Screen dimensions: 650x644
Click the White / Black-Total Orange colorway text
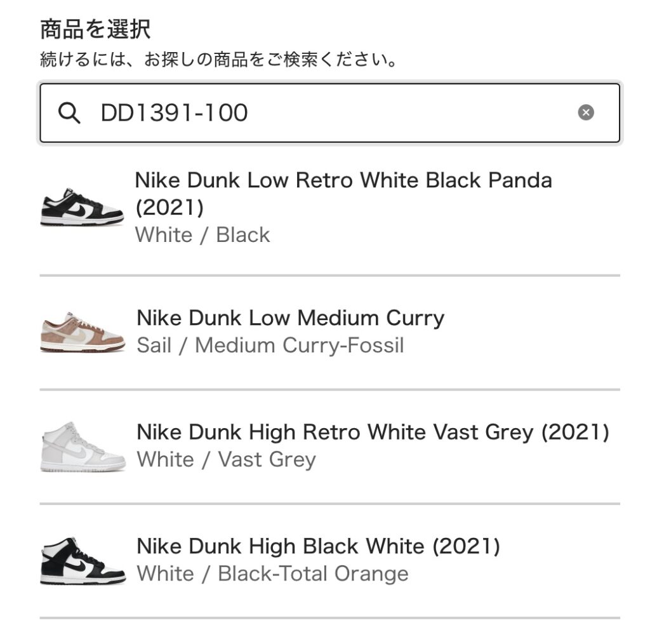click(272, 574)
